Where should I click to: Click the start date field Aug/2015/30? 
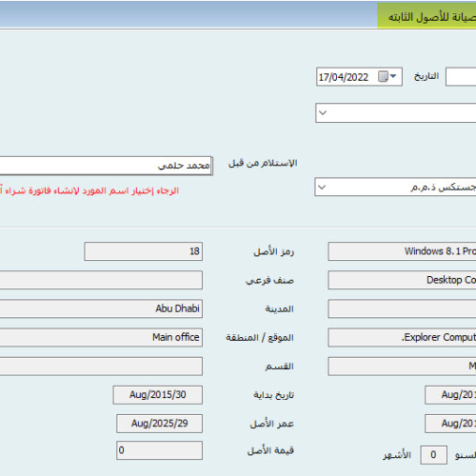157,395
